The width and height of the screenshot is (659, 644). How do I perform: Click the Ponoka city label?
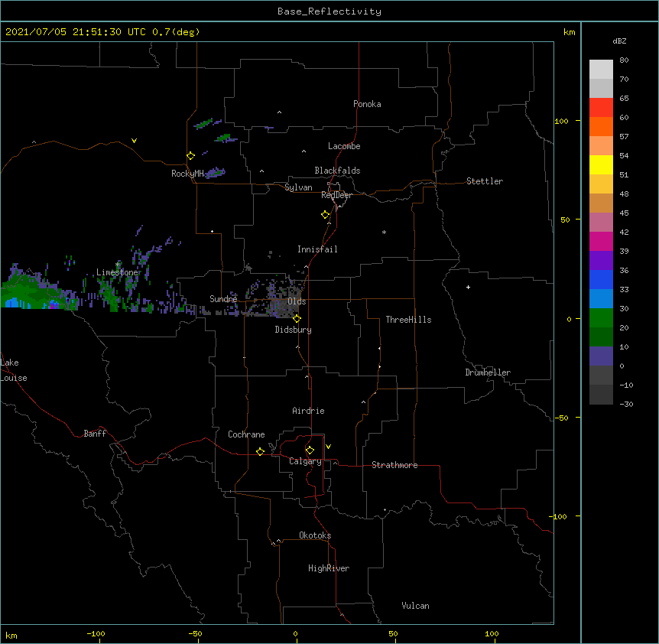tap(367, 104)
